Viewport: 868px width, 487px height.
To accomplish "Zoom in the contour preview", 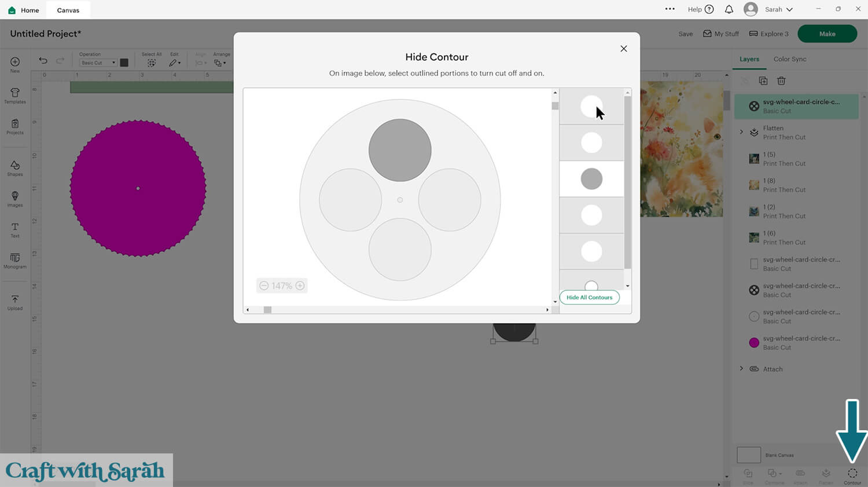I will [x=300, y=285].
